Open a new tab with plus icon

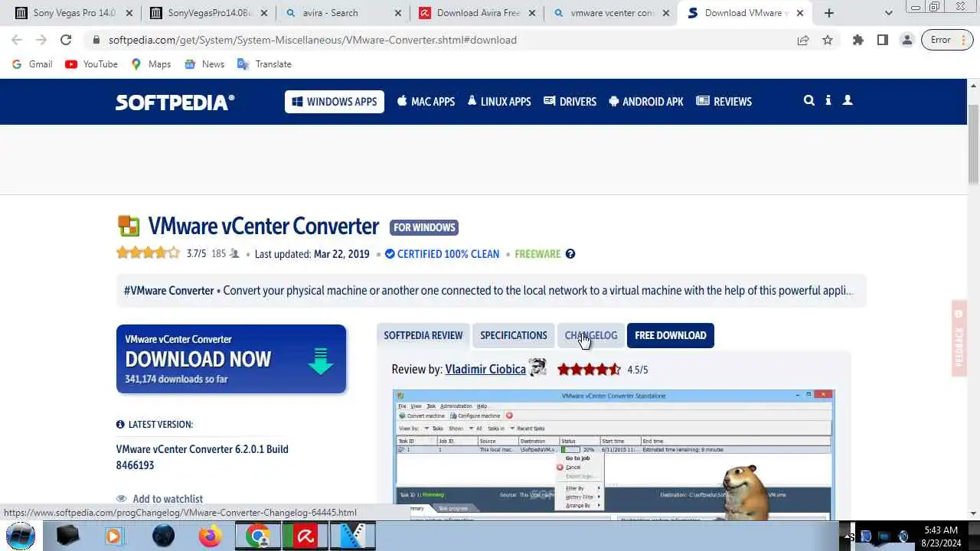pyautogui.click(x=829, y=13)
